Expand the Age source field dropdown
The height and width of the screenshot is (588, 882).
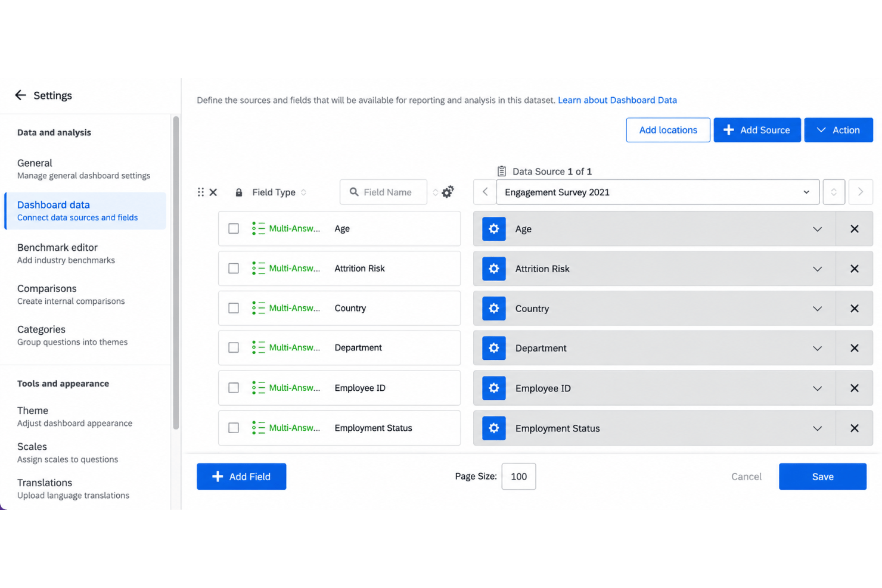(x=817, y=229)
